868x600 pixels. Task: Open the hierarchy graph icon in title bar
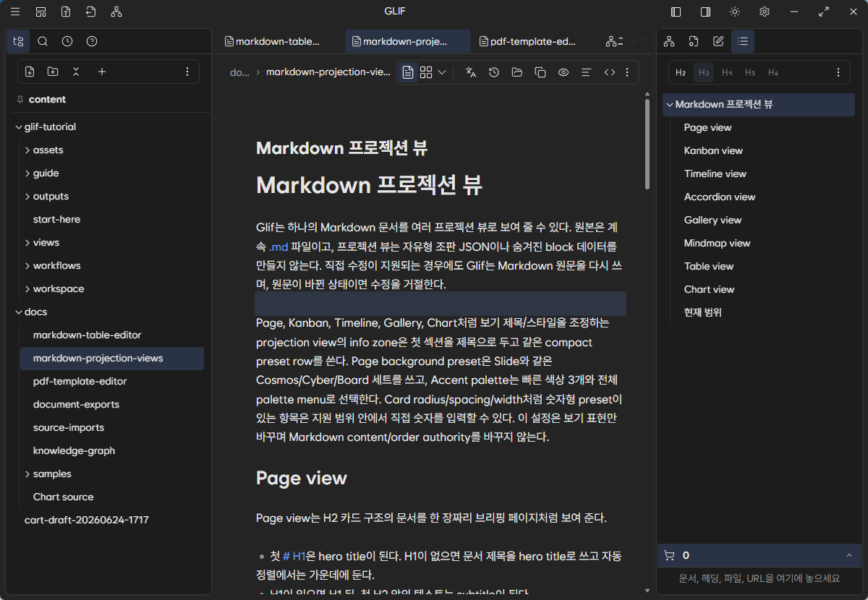pyautogui.click(x=116, y=12)
